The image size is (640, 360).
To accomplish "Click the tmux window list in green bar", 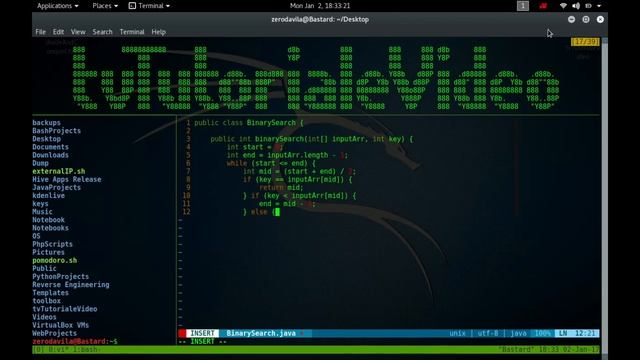I will tap(67, 350).
